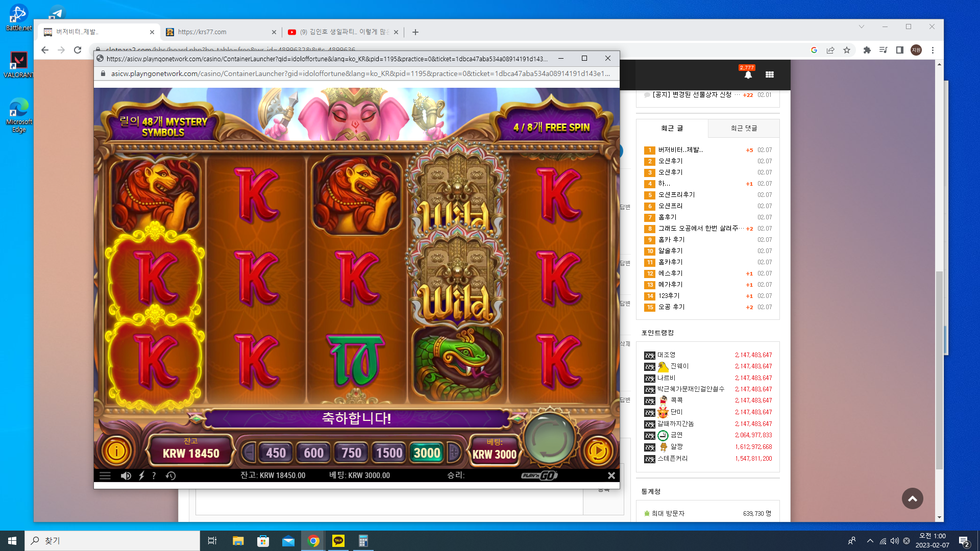This screenshot has height=551, width=980.
Task: Open File Explorer from the taskbar
Action: [x=238, y=541]
